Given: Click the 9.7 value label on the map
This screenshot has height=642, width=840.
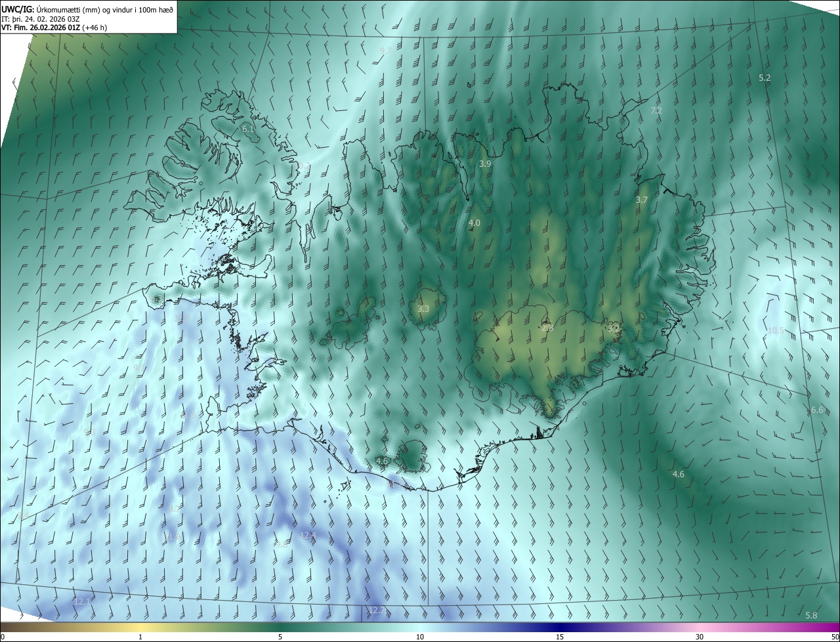Looking at the screenshot, I should tap(386, 51).
